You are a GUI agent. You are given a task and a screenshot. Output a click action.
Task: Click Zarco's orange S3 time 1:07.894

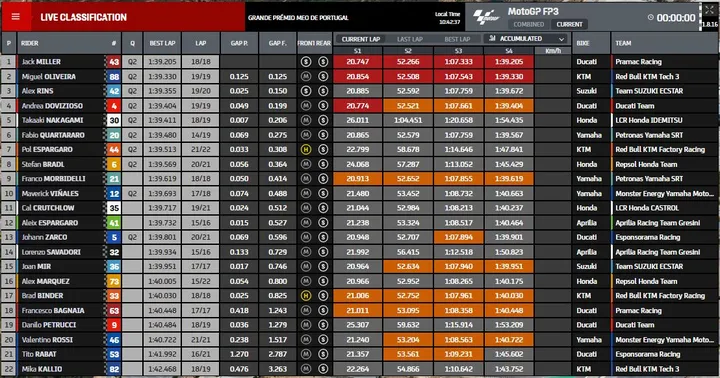coord(458,237)
